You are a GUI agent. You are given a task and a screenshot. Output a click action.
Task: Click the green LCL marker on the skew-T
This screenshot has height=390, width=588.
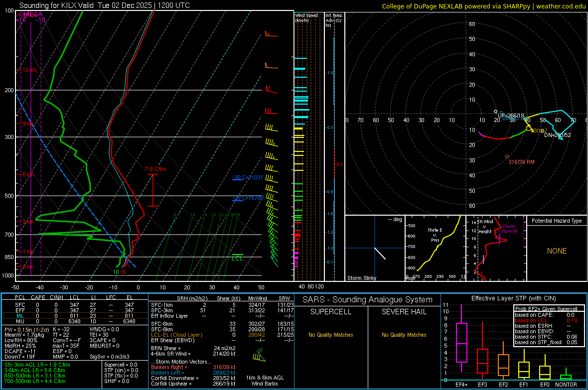click(237, 257)
